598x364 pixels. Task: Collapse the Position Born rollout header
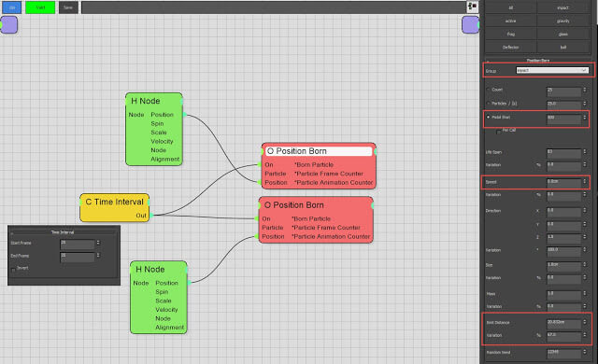538,61
